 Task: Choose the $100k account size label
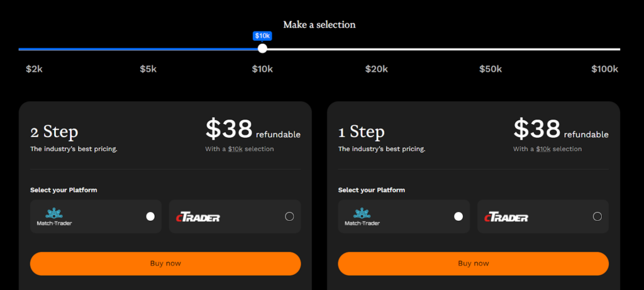[604, 69]
